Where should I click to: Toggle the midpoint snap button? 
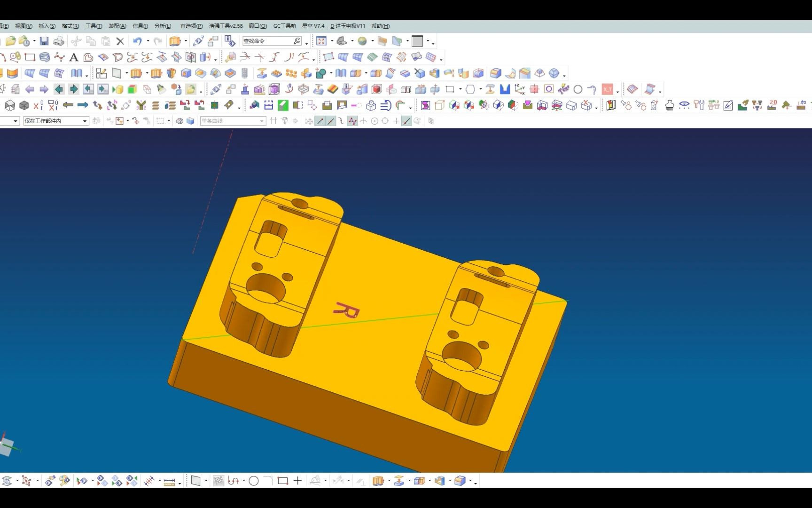(x=331, y=121)
